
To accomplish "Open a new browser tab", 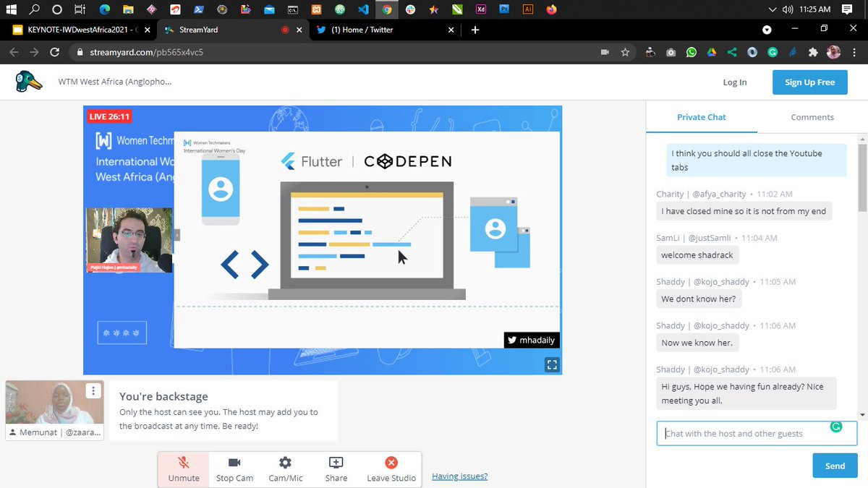I will click(x=475, y=30).
